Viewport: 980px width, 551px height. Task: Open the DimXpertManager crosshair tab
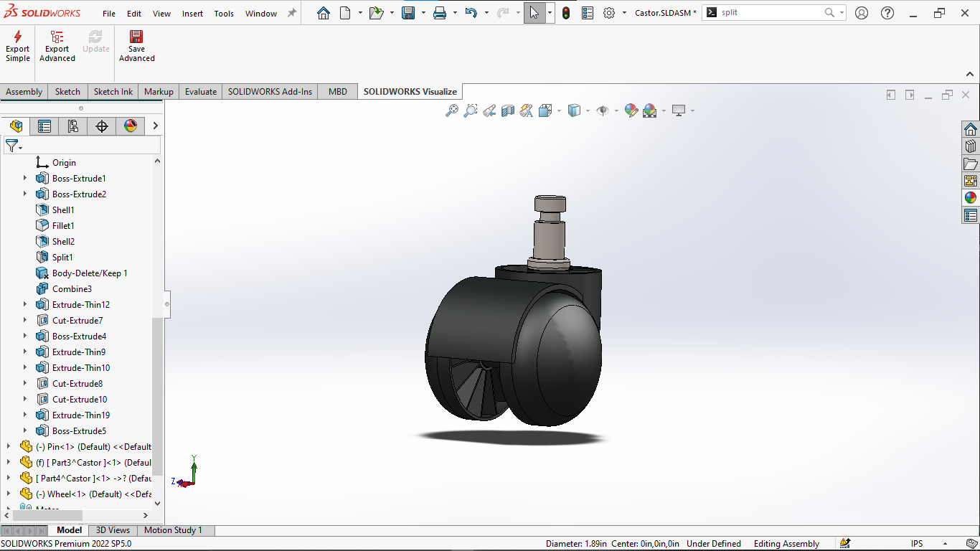pyautogui.click(x=102, y=126)
